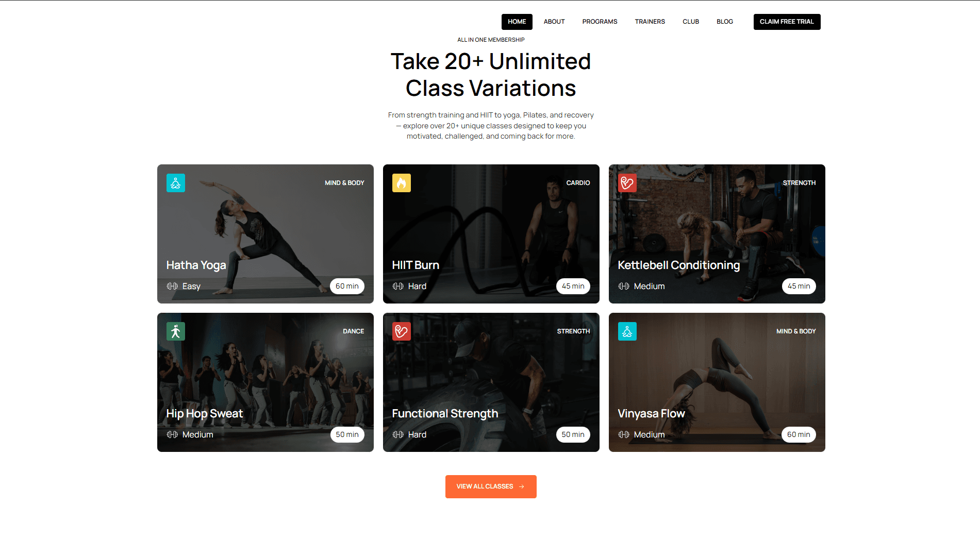
Task: Click the arrow icon in View All Classes button
Action: tap(522, 486)
